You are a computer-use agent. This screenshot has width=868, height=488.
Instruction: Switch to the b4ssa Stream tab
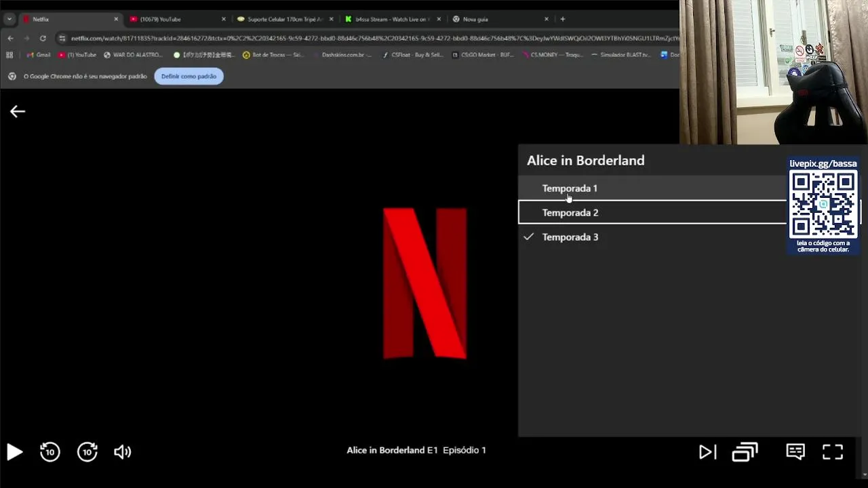(393, 19)
